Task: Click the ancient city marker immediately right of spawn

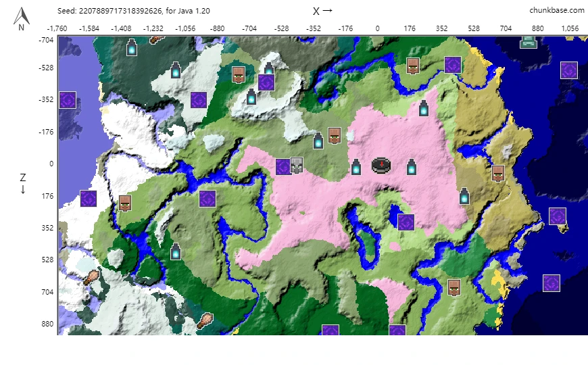Action: (x=412, y=167)
